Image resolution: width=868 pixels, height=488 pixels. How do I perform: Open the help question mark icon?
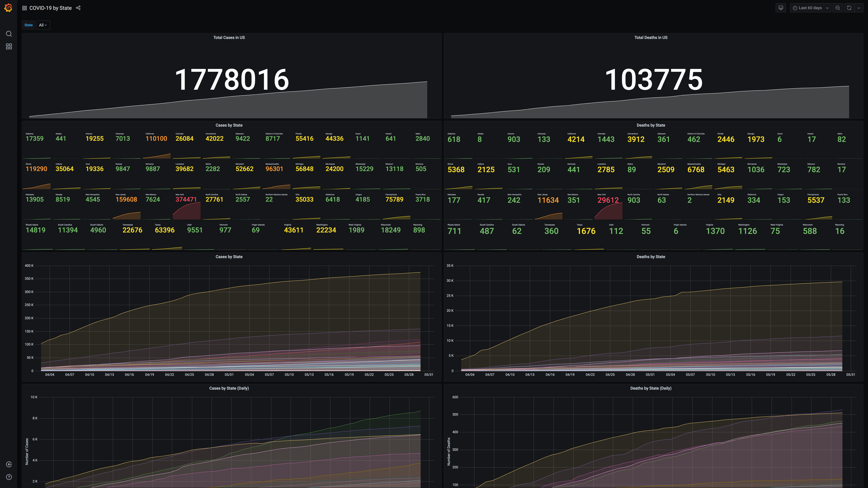pos(9,477)
